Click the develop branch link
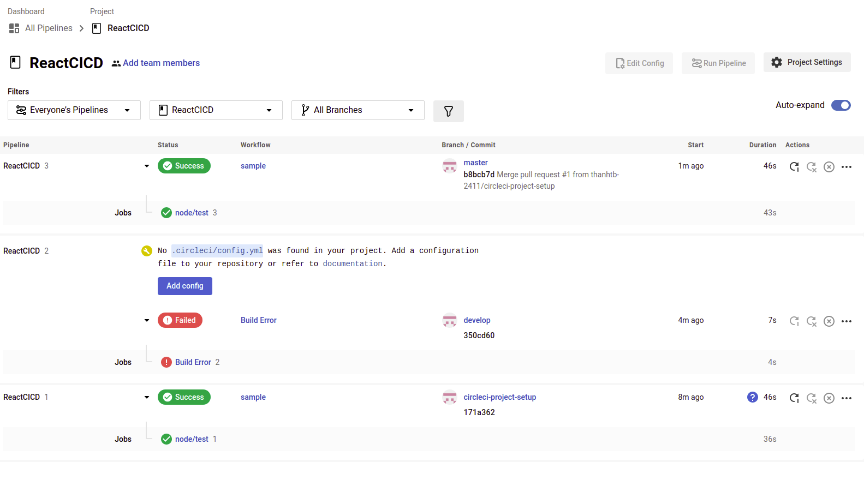 pos(476,320)
